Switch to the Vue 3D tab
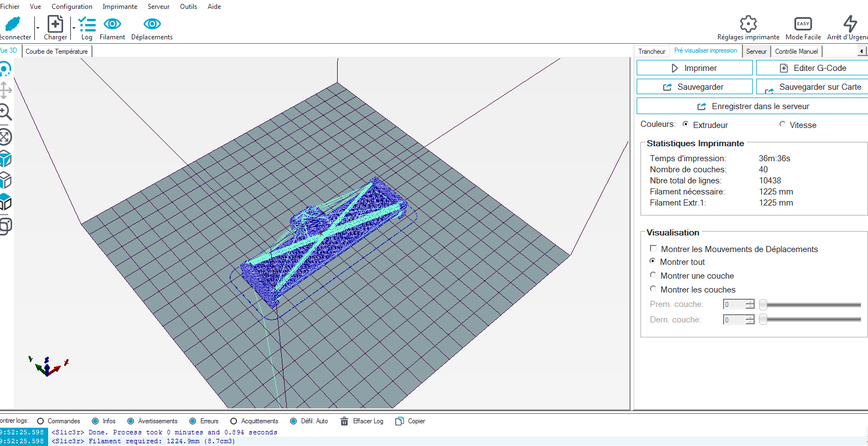 [10, 50]
